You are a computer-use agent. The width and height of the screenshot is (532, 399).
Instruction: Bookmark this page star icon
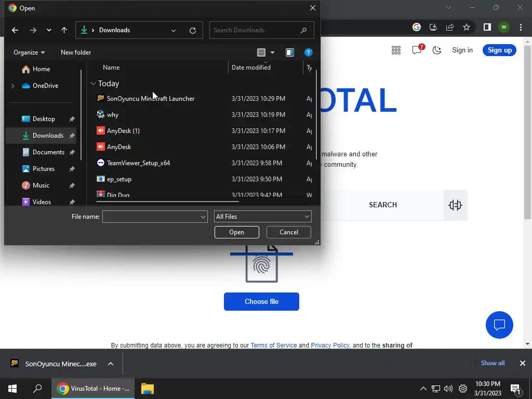pyautogui.click(x=467, y=27)
